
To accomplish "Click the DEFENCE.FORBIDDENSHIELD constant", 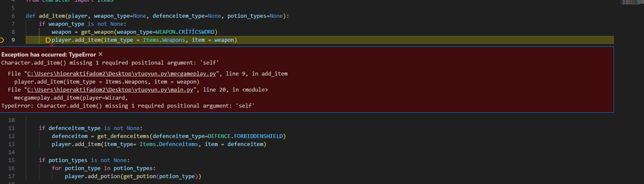I will pos(246,136).
